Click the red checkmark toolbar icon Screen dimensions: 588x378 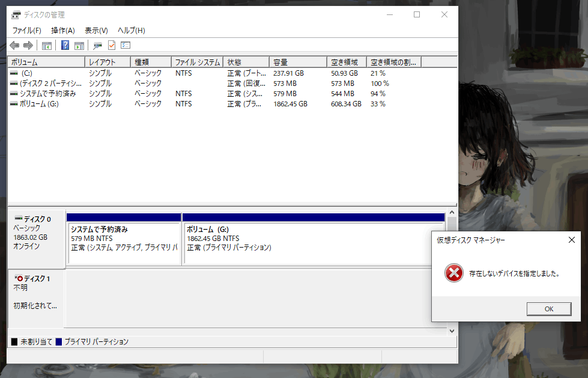[x=111, y=45]
